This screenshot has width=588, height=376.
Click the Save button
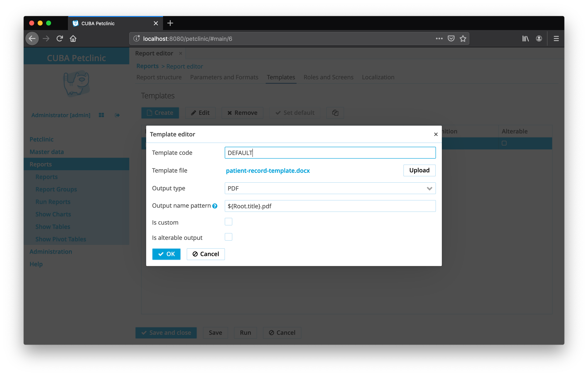(215, 333)
